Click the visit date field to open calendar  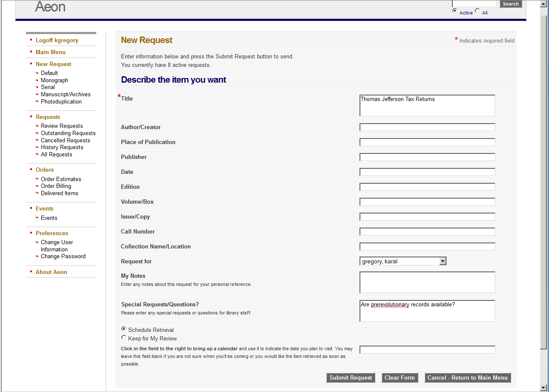(x=427, y=349)
